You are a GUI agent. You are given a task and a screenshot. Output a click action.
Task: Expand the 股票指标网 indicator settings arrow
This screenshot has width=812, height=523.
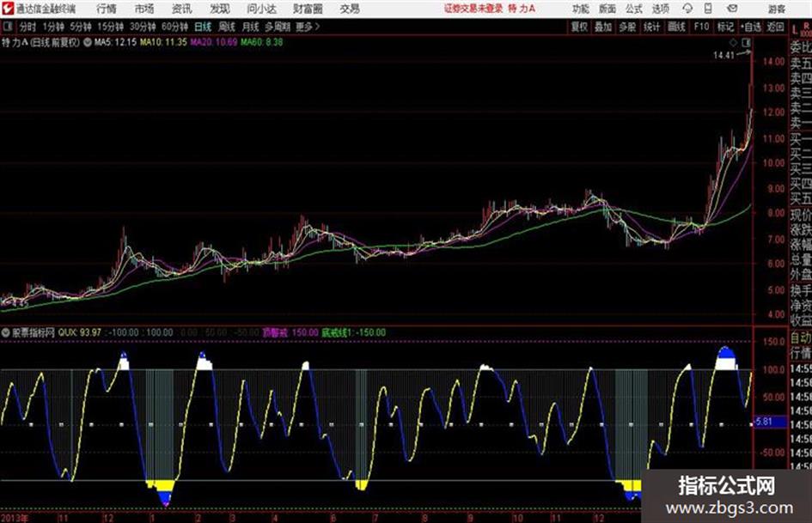point(6,332)
